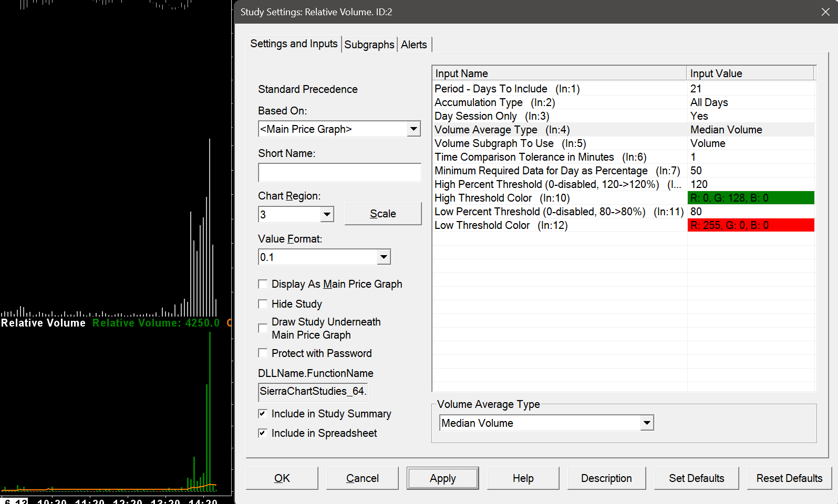Click Reset Defaults button
838x504 pixels.
(x=789, y=478)
